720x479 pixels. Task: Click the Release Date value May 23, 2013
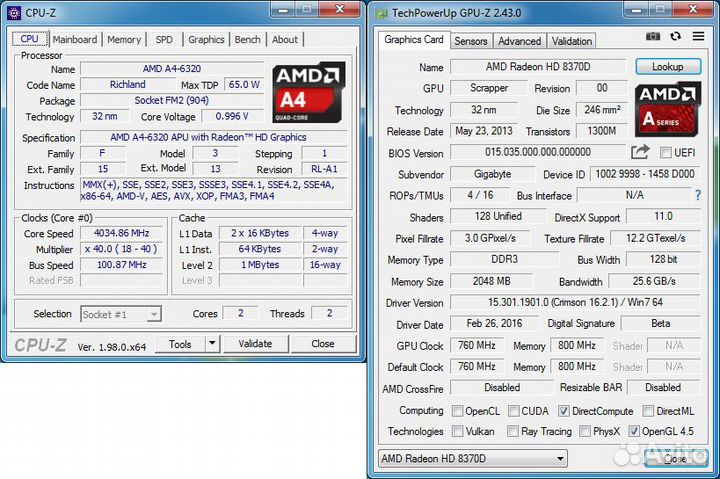(484, 131)
